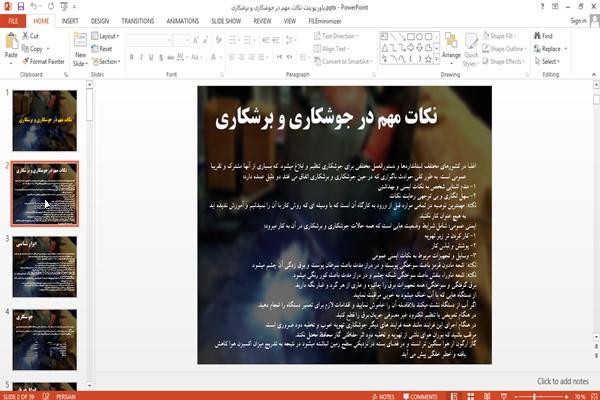This screenshot has width=600, height=400.
Task: Open font size combo box
Action: pos(181,40)
